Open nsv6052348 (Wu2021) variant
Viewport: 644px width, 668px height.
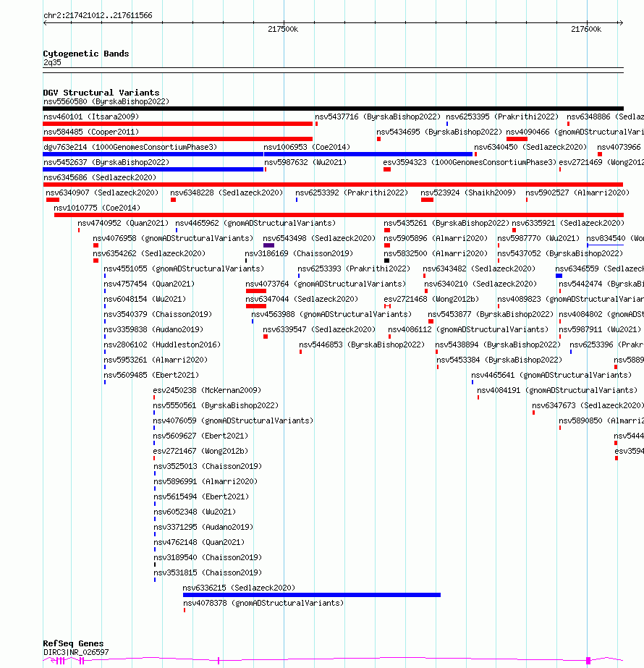click(195, 512)
